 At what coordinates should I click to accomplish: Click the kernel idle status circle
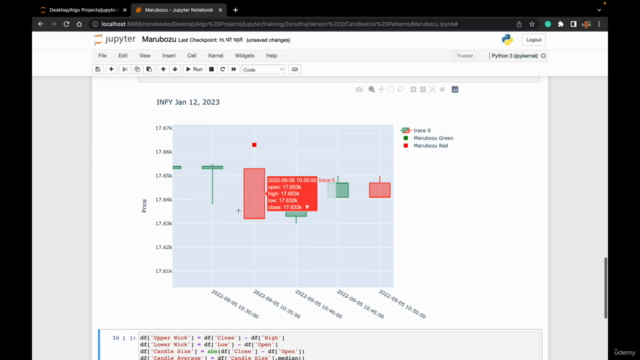(x=543, y=56)
